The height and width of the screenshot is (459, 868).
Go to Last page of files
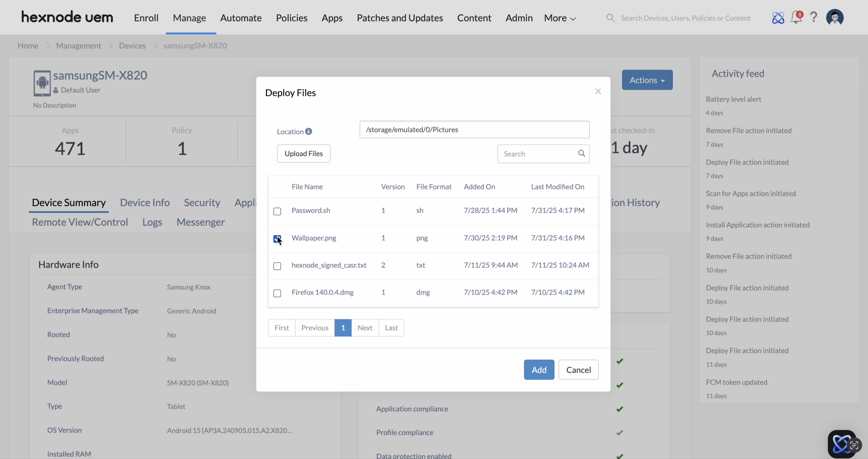(x=391, y=328)
